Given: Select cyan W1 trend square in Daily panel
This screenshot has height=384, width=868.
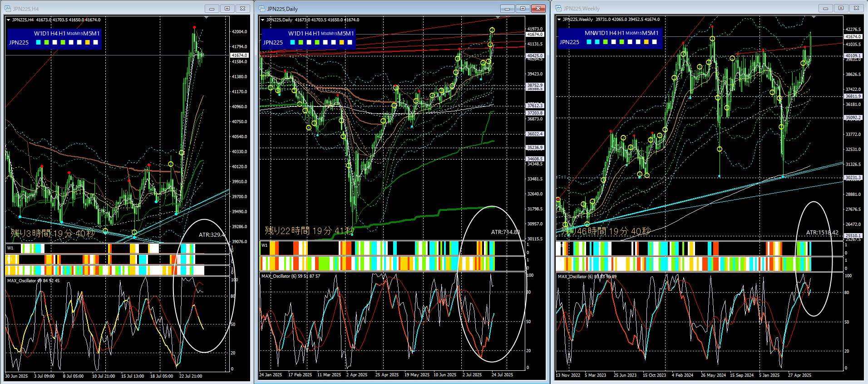Looking at the screenshot, I should click(x=292, y=42).
